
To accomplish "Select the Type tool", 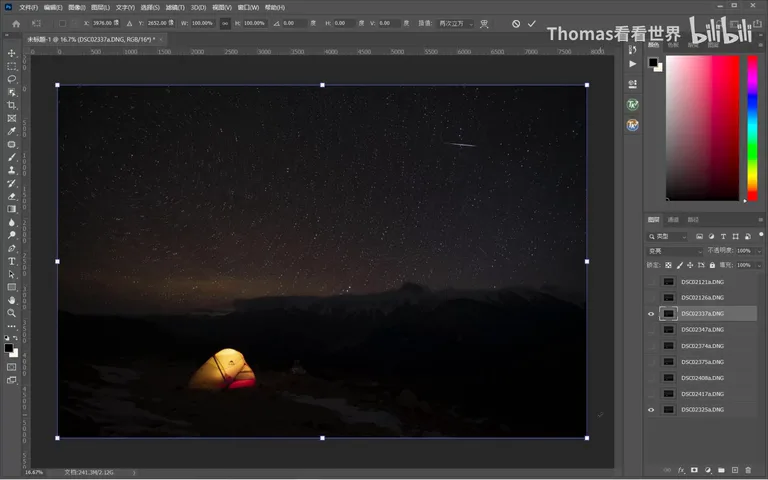I will [x=12, y=261].
